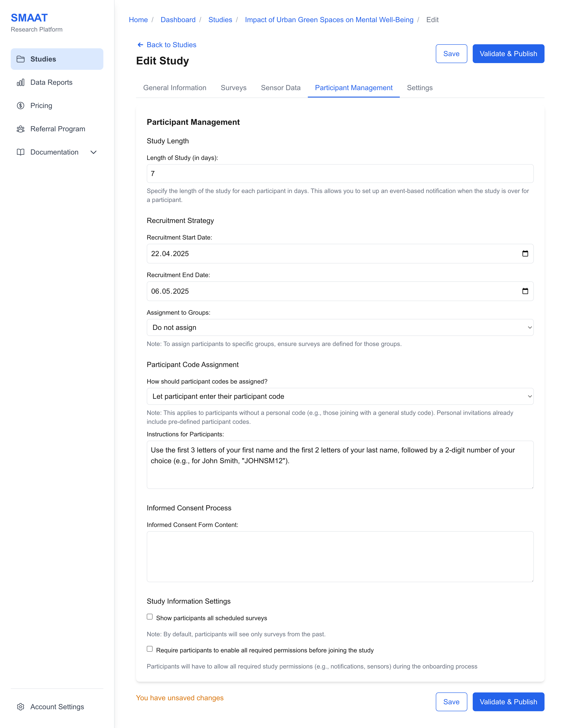
Task: Click the Documentation book icon
Action: click(21, 152)
